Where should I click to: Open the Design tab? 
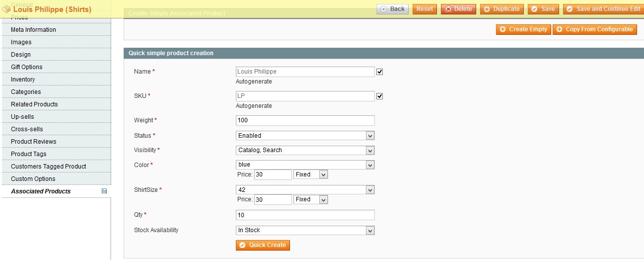(x=56, y=55)
